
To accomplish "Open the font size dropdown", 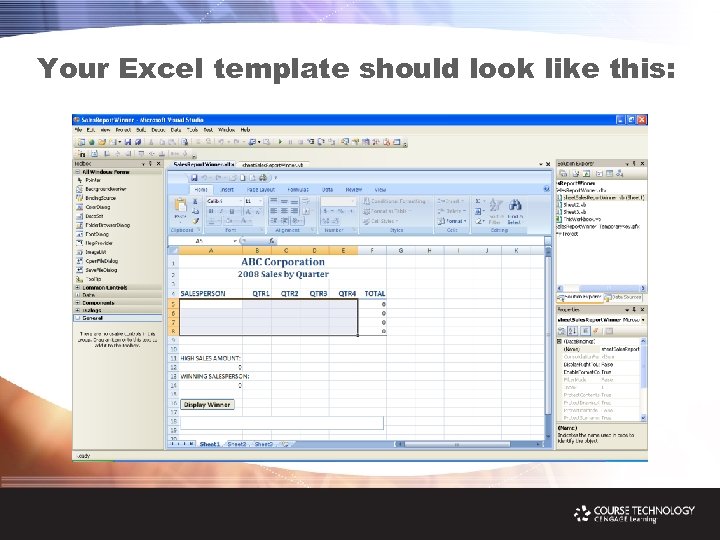I will (260, 201).
